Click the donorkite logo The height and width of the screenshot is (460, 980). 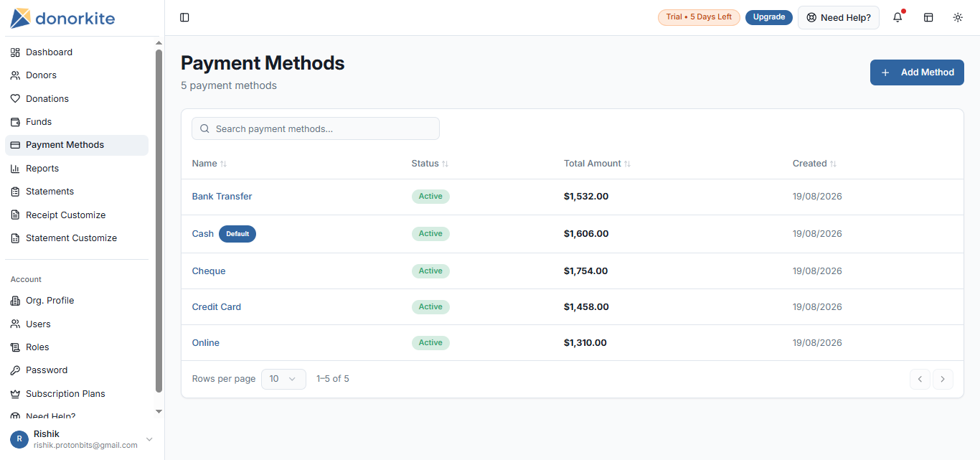click(x=62, y=18)
